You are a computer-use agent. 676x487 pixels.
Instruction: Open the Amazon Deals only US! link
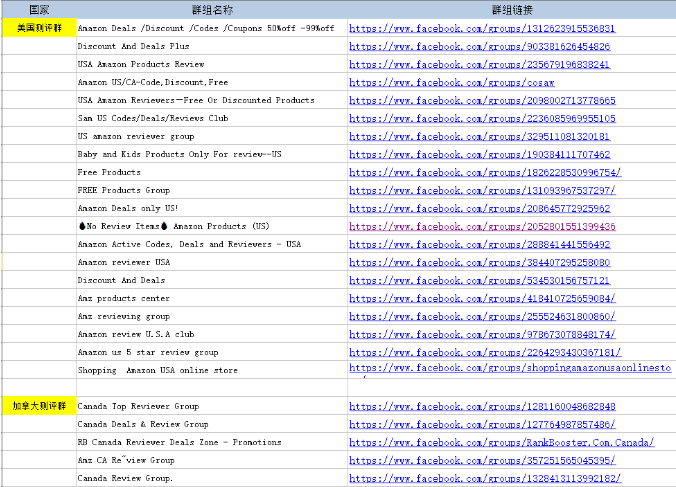[479, 209]
